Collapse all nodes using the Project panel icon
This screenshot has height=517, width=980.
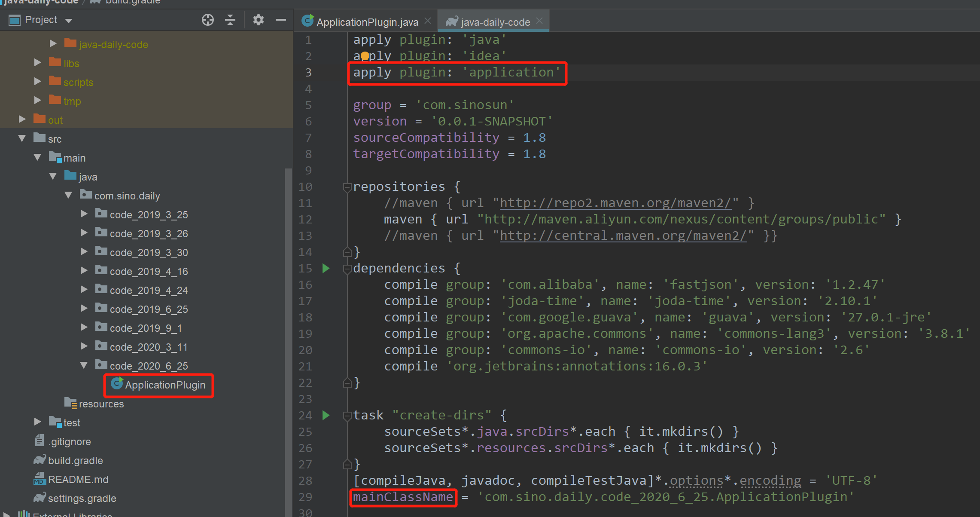click(x=230, y=20)
